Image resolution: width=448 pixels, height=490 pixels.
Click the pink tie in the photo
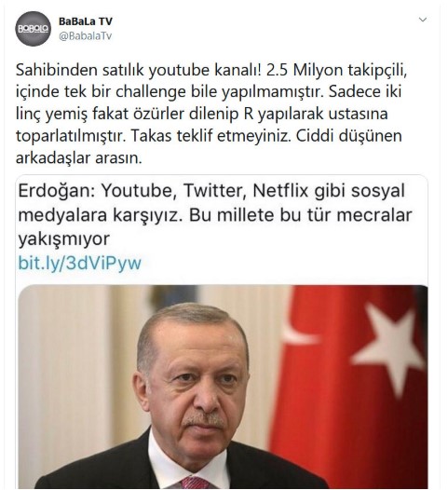pos(197,483)
